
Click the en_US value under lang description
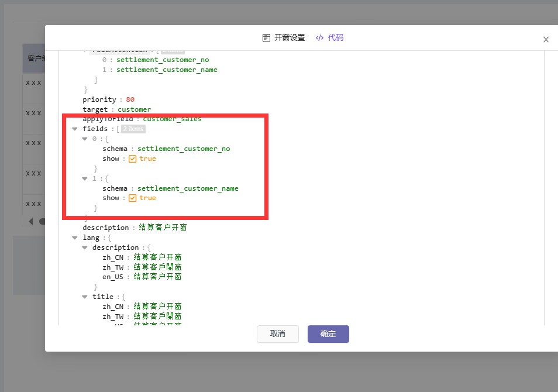pos(158,277)
